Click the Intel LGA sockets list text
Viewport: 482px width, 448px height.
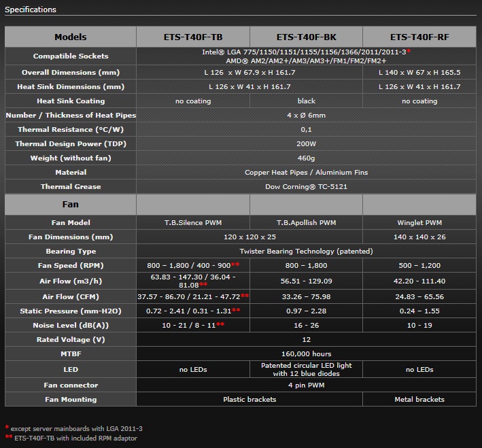306,52
